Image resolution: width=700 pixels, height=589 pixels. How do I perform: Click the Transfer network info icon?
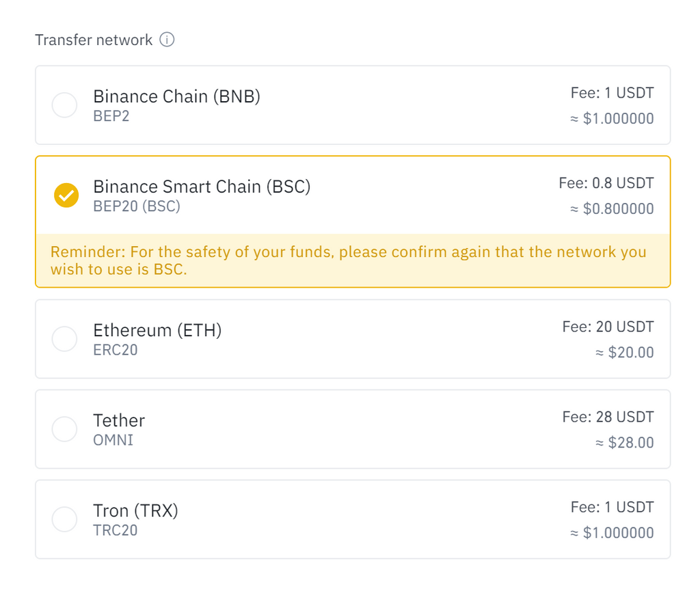pos(167,40)
